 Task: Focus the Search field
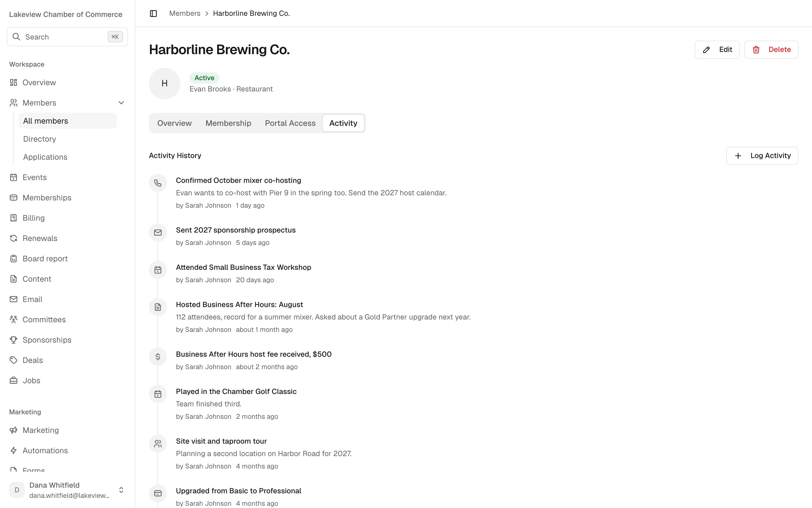tap(67, 37)
